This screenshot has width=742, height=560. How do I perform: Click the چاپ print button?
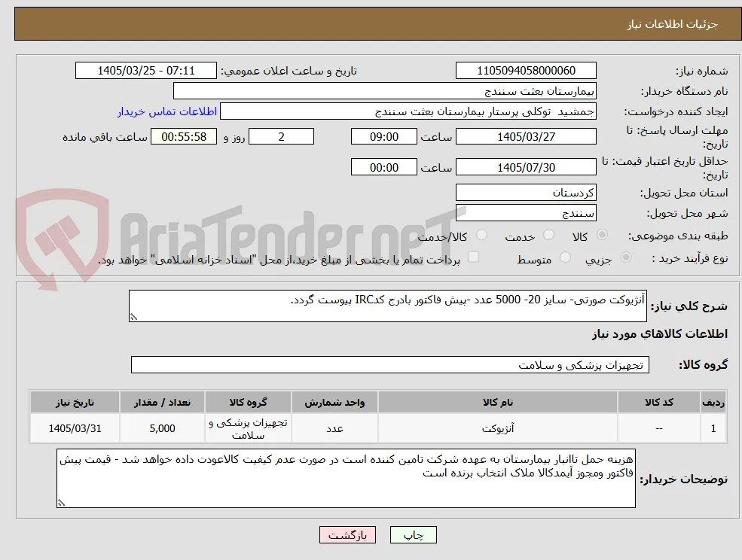click(x=413, y=535)
